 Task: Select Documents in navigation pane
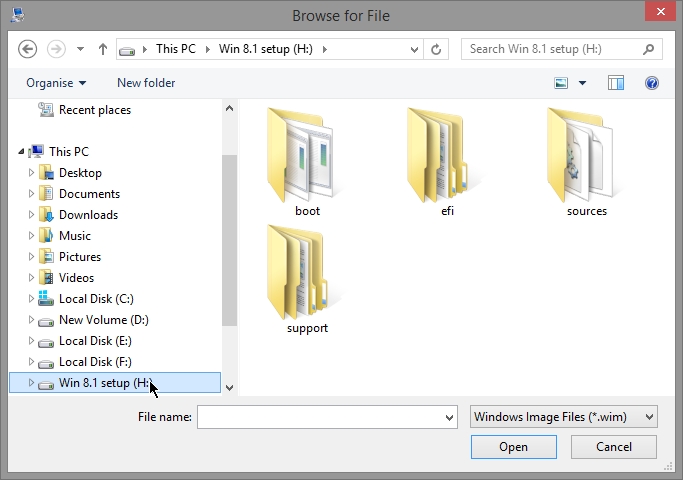(x=89, y=194)
